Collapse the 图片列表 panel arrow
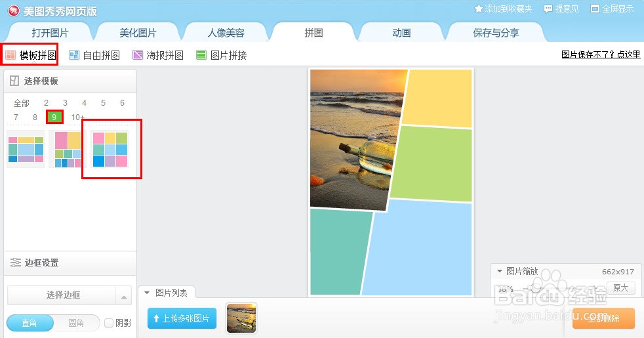Image resolution: width=644 pixels, height=338 pixels. coord(147,293)
